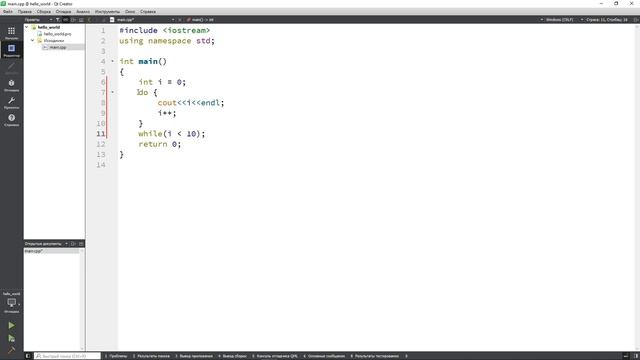This screenshot has height=360, width=640.
Task: Open the Build (Сборка) menu
Action: pyautogui.click(x=44, y=11)
